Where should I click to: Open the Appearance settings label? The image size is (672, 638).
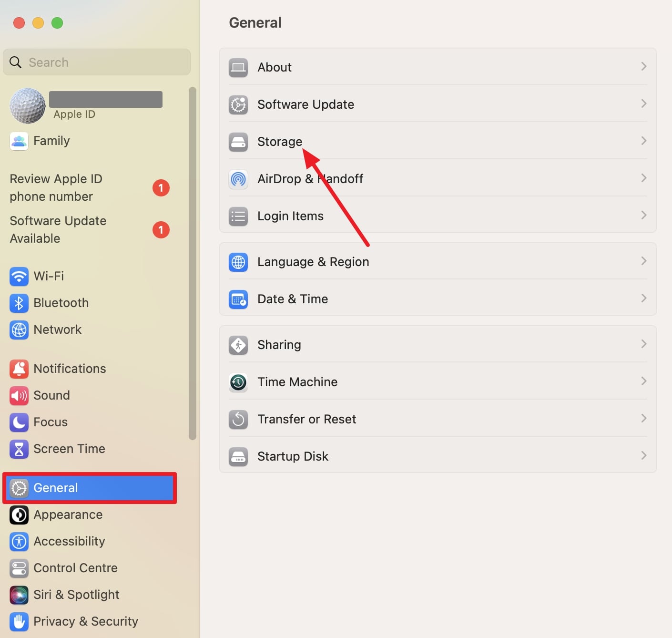[x=68, y=515]
